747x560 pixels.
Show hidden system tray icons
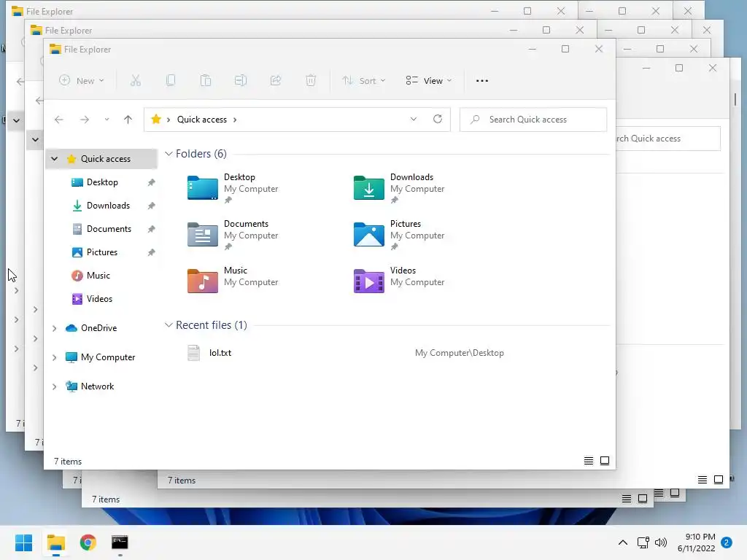pos(623,542)
